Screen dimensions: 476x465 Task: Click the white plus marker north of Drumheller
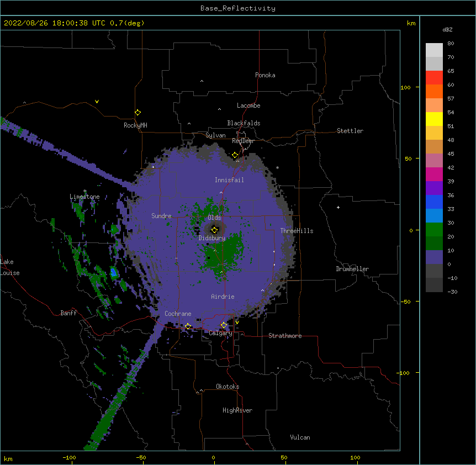(338, 207)
